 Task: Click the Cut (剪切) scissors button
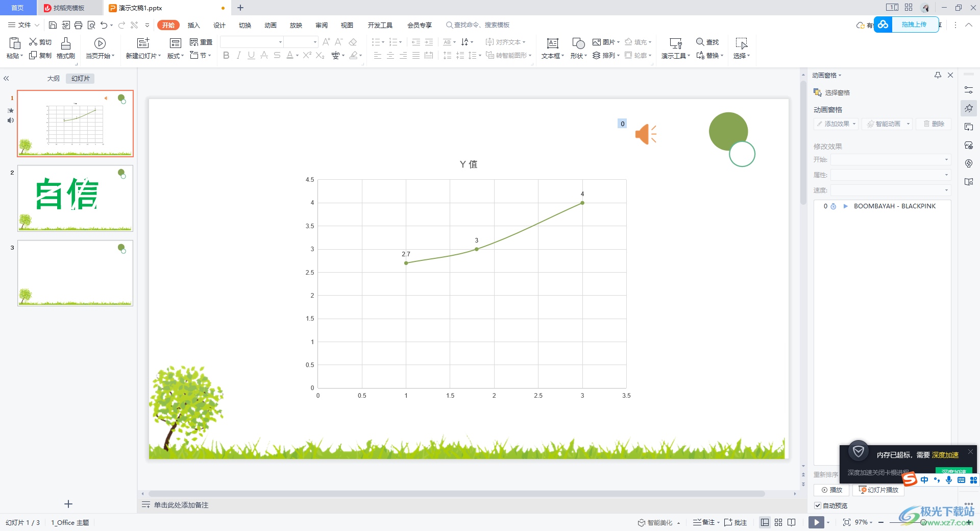(40, 42)
